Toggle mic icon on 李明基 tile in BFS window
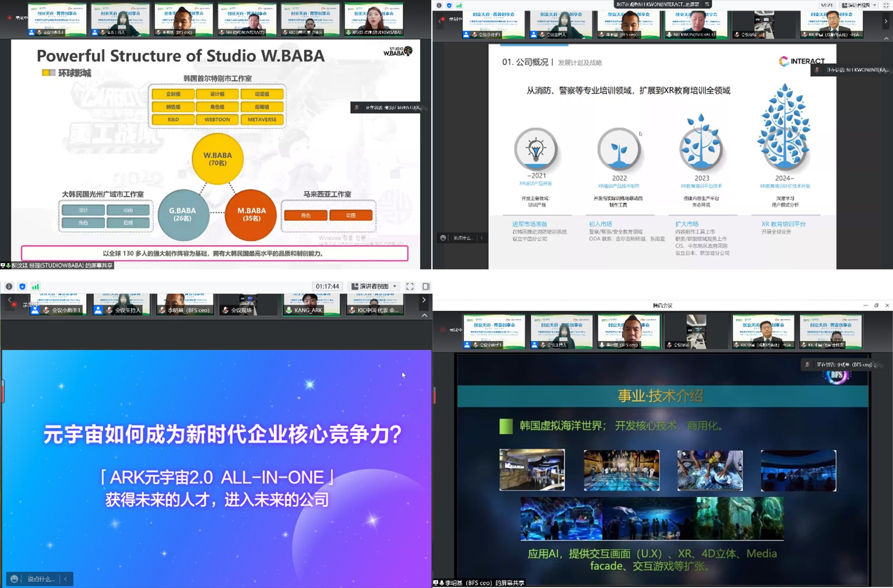 [x=602, y=345]
